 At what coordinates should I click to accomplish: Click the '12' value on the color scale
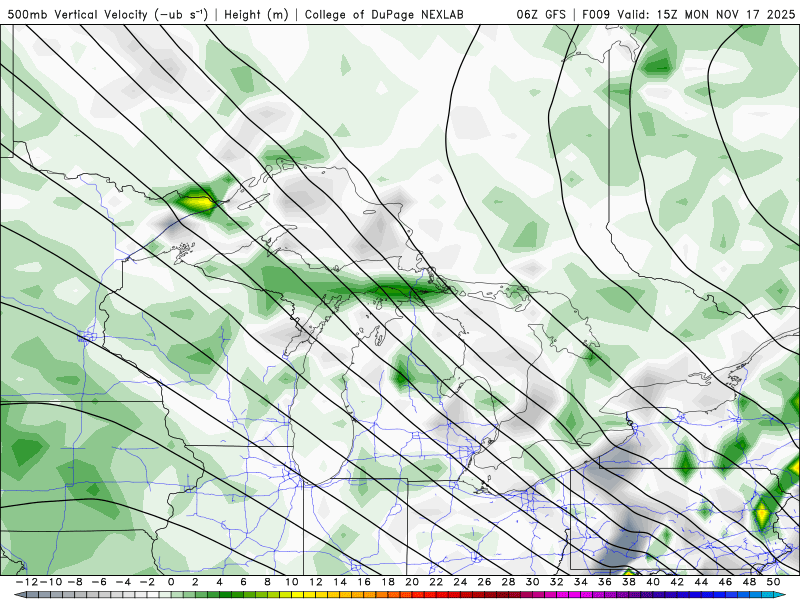pyautogui.click(x=316, y=582)
